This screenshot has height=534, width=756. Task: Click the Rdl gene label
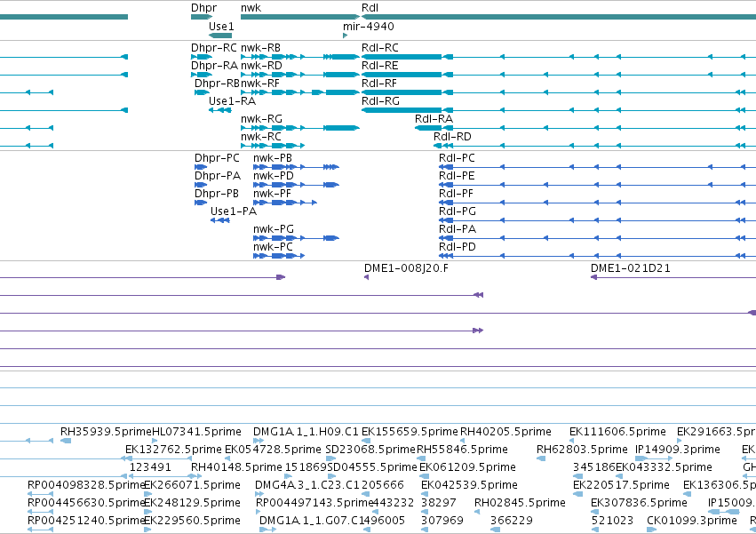370,8
